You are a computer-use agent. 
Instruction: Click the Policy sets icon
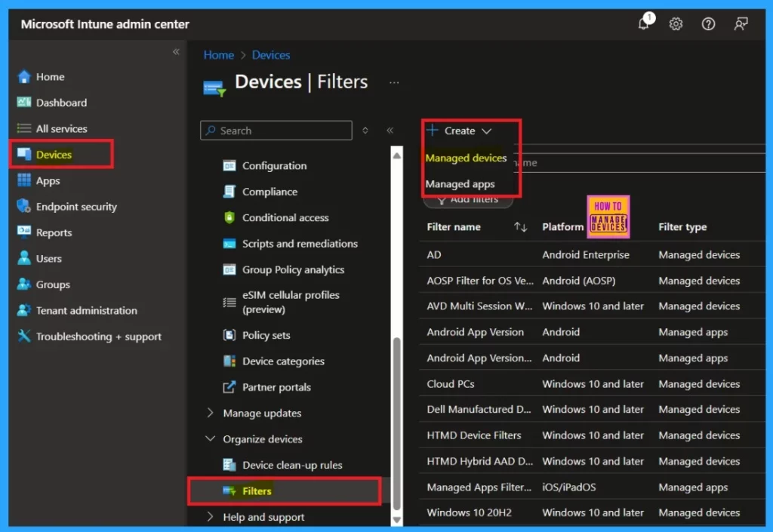click(x=229, y=336)
